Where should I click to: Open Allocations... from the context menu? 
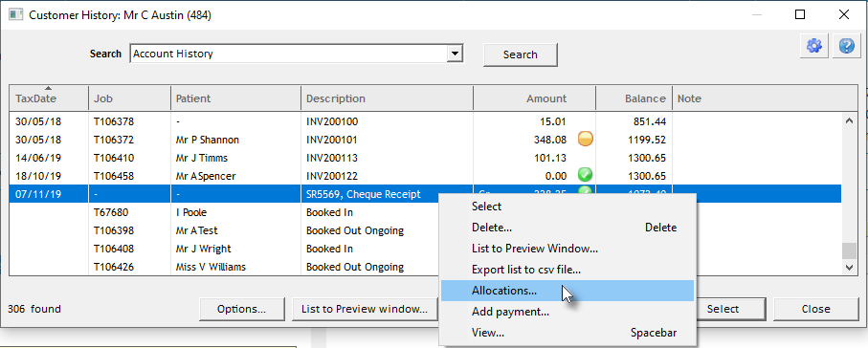click(x=568, y=291)
